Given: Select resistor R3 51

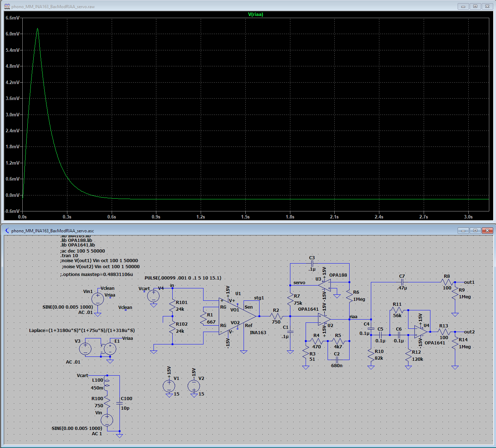Looking at the screenshot, I should coord(306,353).
